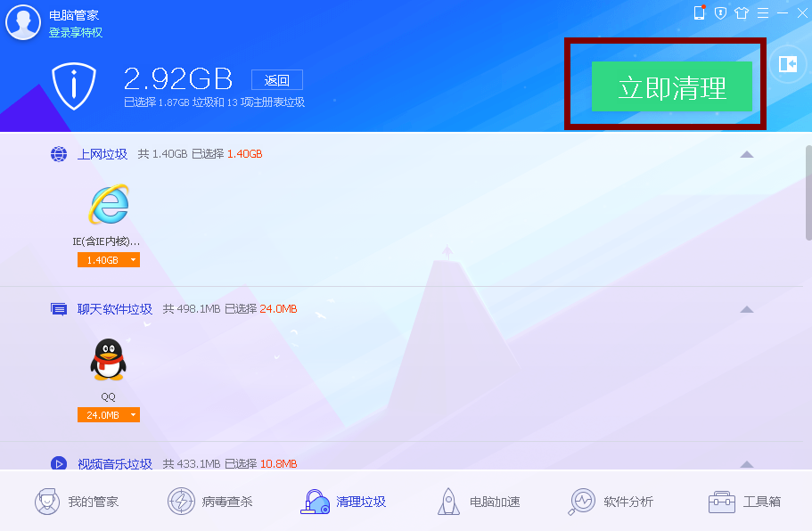Click the 立即清理 clean now button
This screenshot has width=812, height=531.
pos(672,86)
